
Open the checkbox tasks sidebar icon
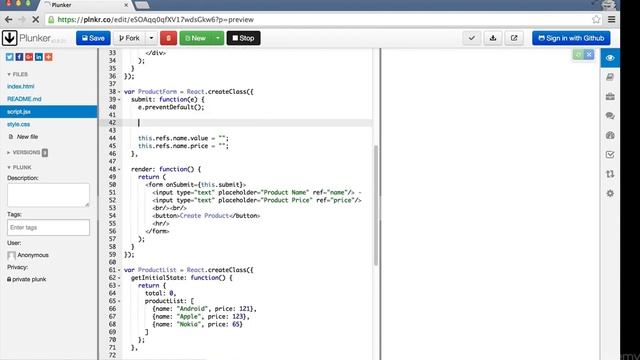(x=610, y=154)
